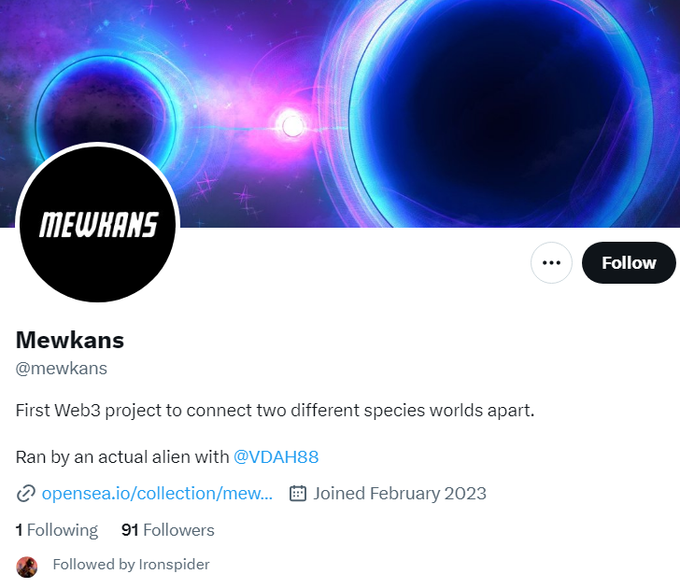Image resolution: width=680 pixels, height=588 pixels.
Task: Follow the Mewkans account
Action: [x=628, y=263]
